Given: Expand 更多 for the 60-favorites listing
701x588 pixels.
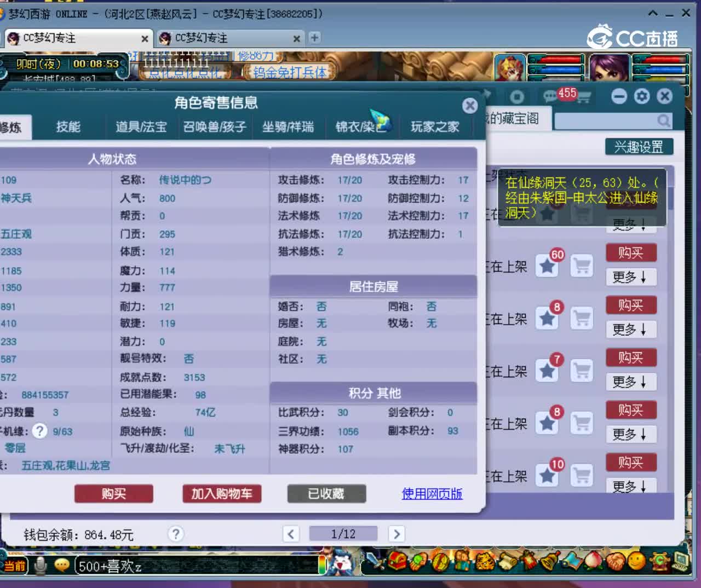Looking at the screenshot, I should 630,277.
